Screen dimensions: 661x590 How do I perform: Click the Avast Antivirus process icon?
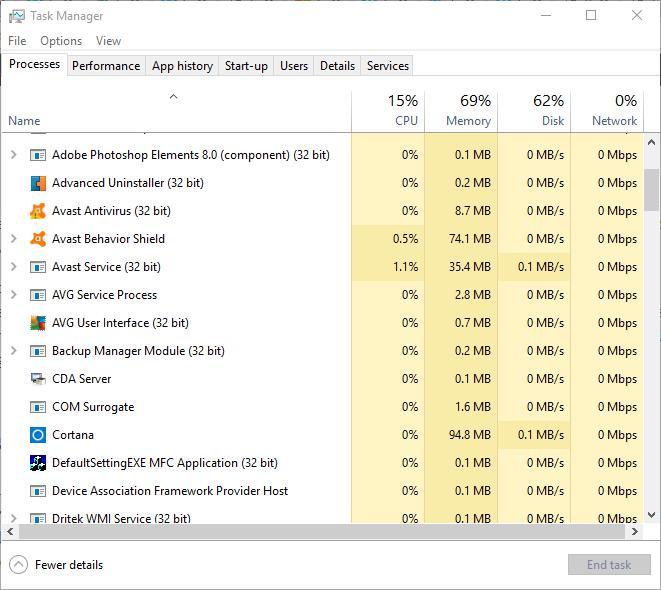(38, 211)
